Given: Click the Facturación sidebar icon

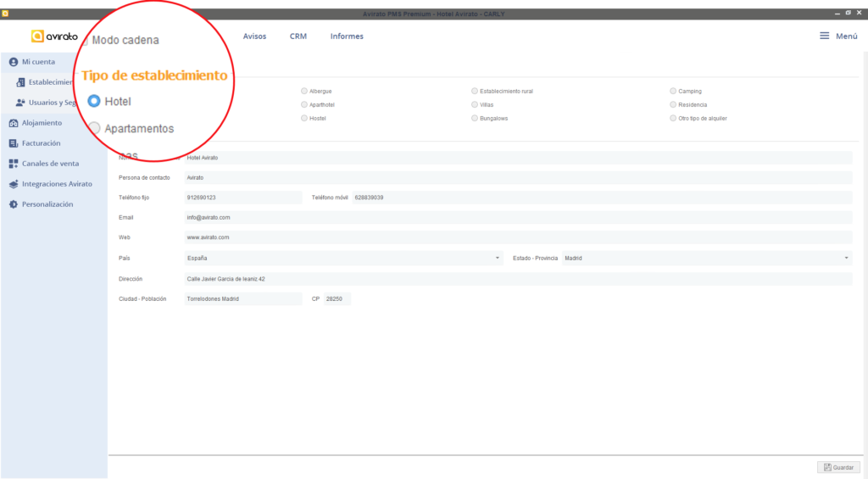Looking at the screenshot, I should 14,143.
